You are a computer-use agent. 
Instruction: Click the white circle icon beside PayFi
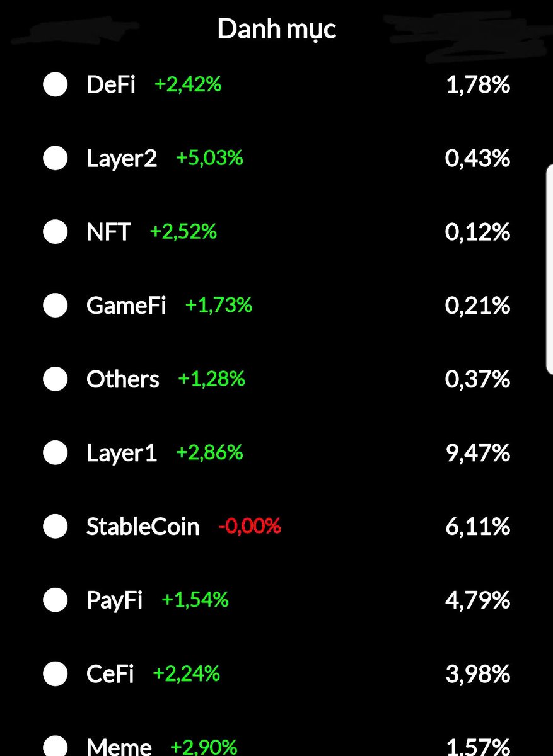pos(55,600)
